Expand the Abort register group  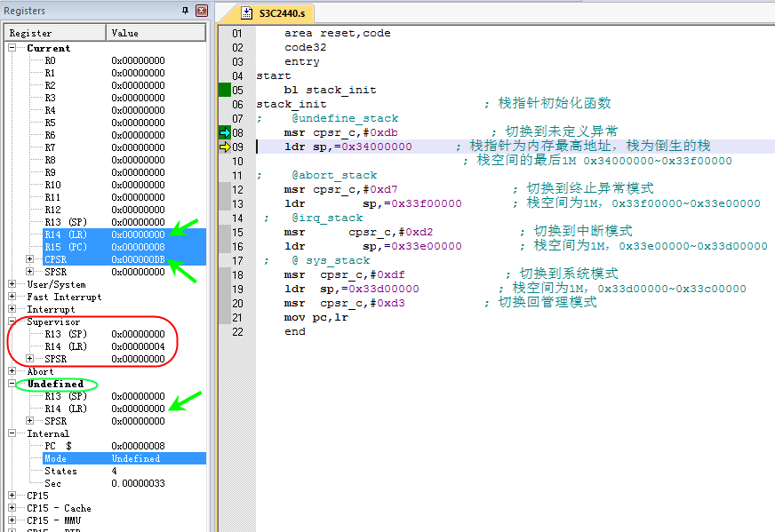pos(12,371)
